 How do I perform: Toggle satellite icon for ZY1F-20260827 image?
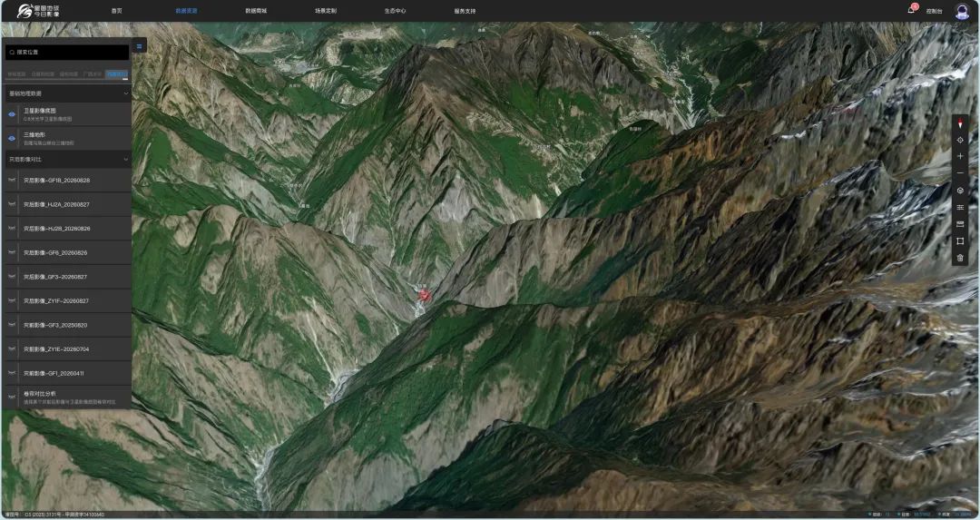coord(11,300)
